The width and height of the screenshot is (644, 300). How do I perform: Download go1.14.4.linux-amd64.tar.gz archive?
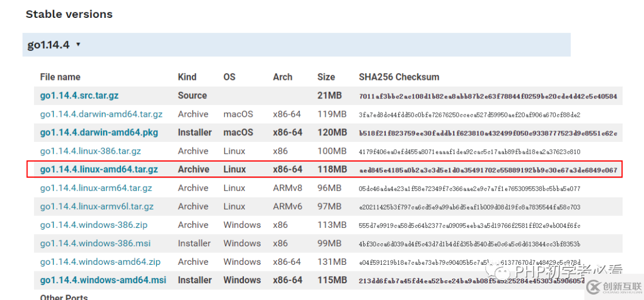point(99,169)
